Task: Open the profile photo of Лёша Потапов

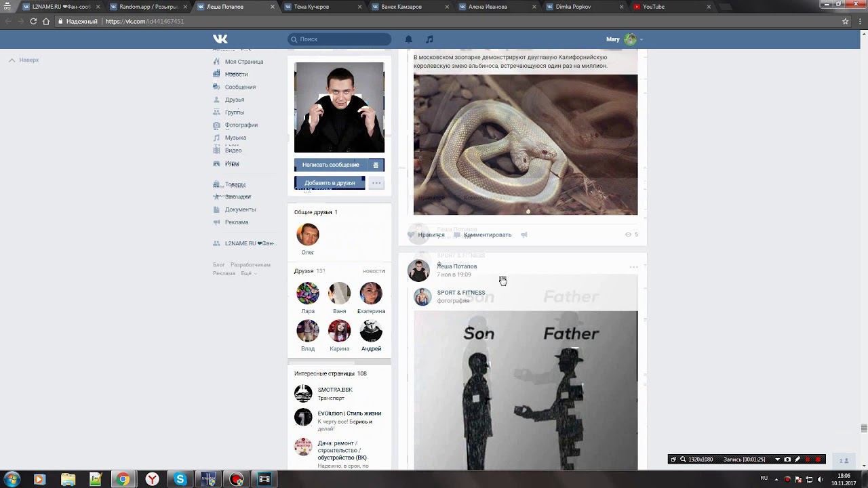Action: [339, 108]
